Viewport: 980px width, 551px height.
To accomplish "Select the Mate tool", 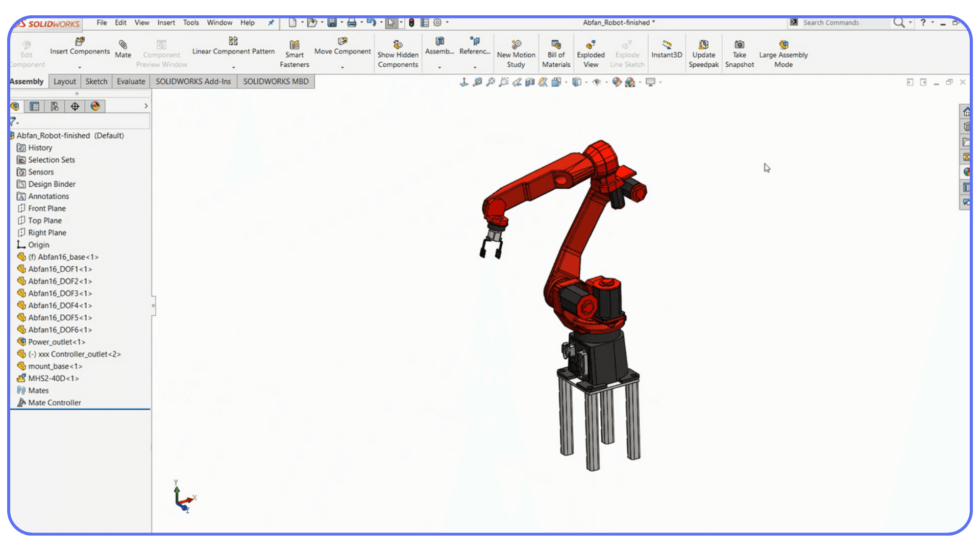I will tap(122, 48).
